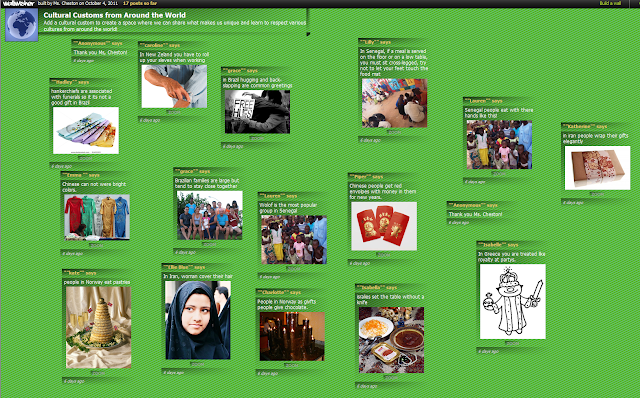Viewport: 640px width, 398px height.
Task: Select the 'Cultural Customs from Around the World' title
Action: coord(115,15)
